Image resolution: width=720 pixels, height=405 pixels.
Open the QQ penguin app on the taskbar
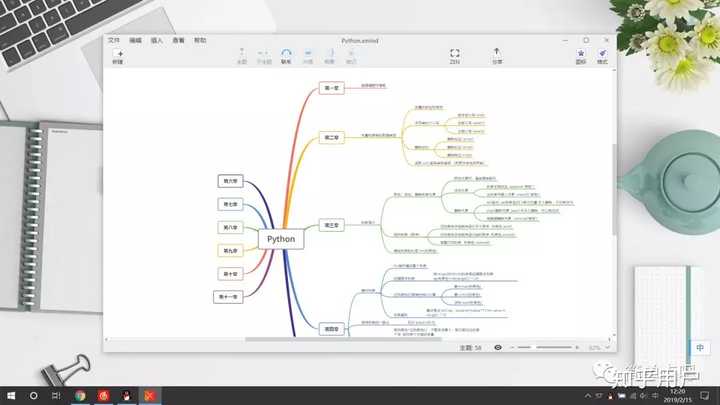(126, 395)
